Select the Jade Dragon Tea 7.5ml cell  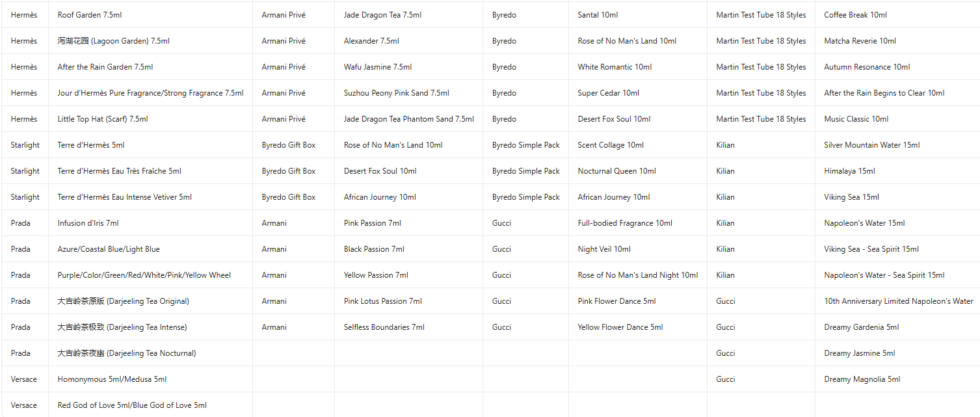tap(382, 15)
